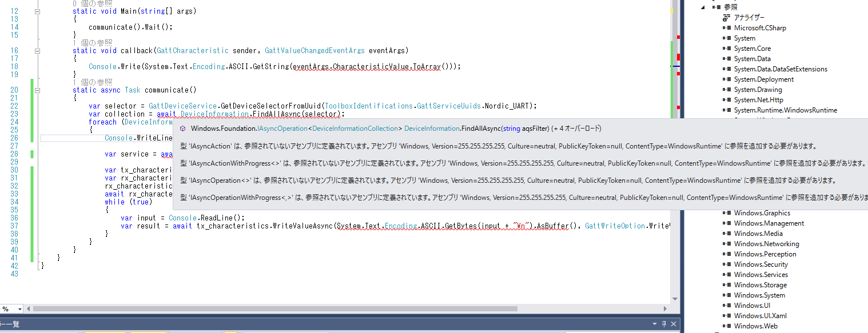Click the Microsoft.CSharp reference icon
The width and height of the screenshot is (868, 333).
coord(726,28)
